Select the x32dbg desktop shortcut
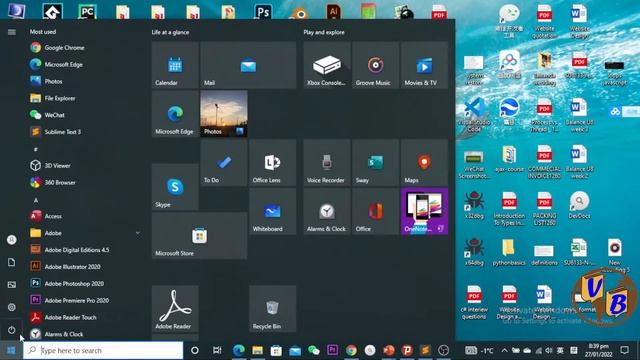Screen dimensions: 640x360 [474, 205]
